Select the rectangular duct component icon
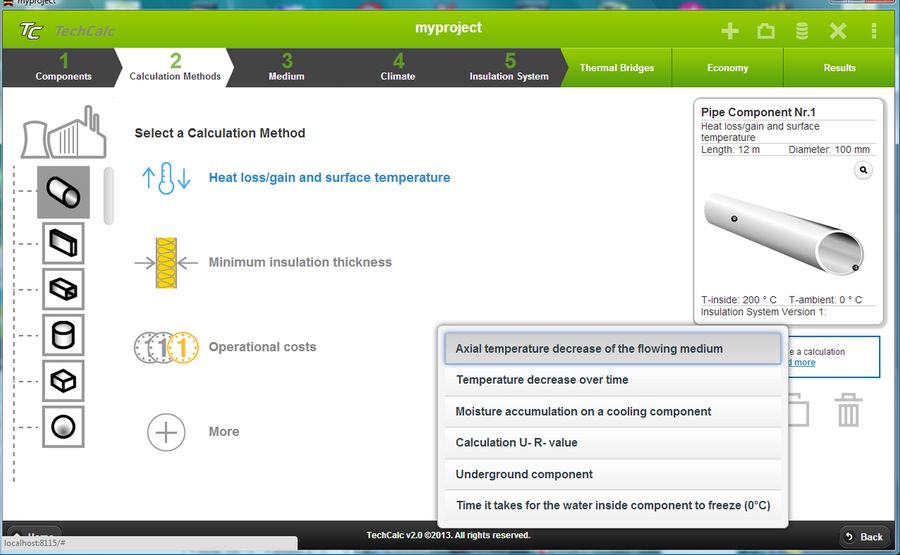The image size is (900, 555). [x=63, y=243]
